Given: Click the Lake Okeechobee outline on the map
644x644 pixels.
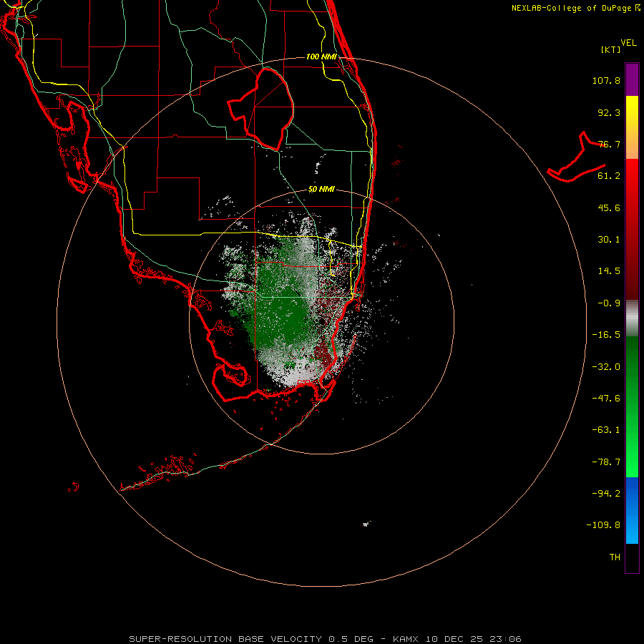Looking at the screenshot, I should click(x=260, y=109).
